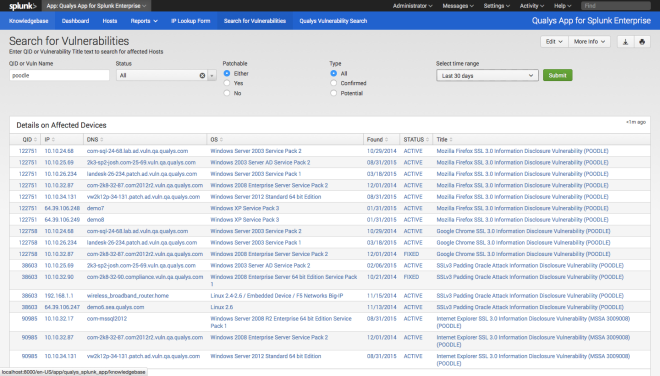Open IP link 10.10.24.68 in first row

[x=59, y=151]
